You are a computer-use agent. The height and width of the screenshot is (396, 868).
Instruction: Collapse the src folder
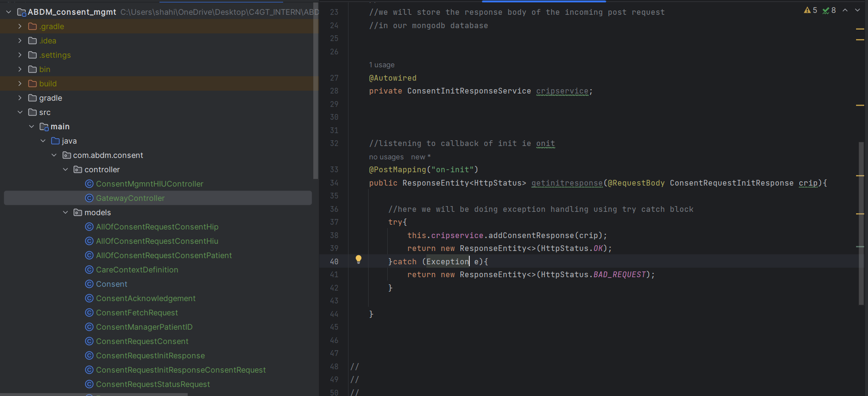(x=20, y=112)
